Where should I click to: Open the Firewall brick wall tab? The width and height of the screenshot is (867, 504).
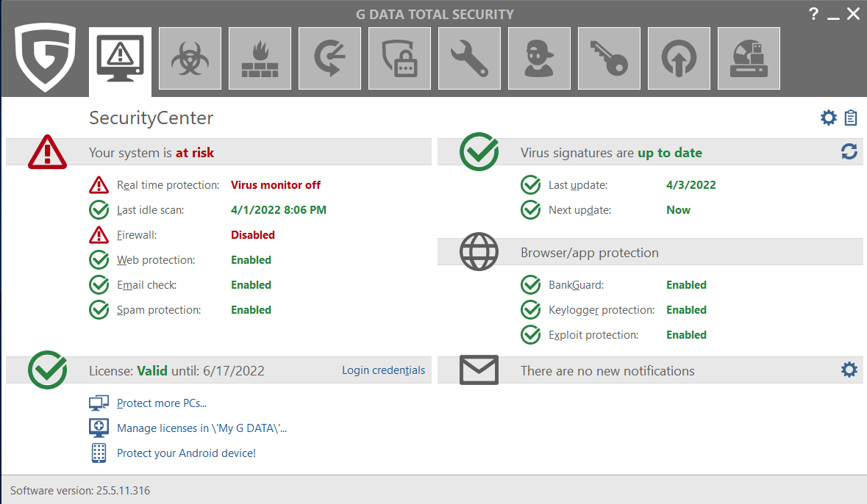point(260,59)
